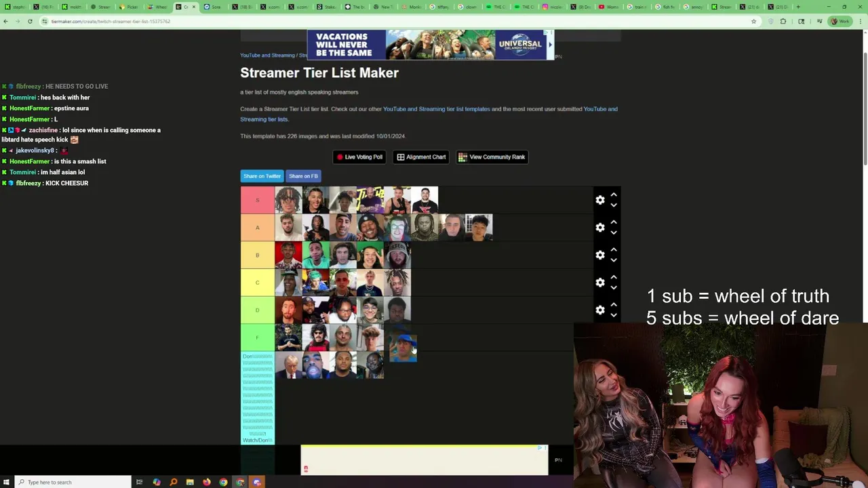Open settings gear for C tier row

600,282
